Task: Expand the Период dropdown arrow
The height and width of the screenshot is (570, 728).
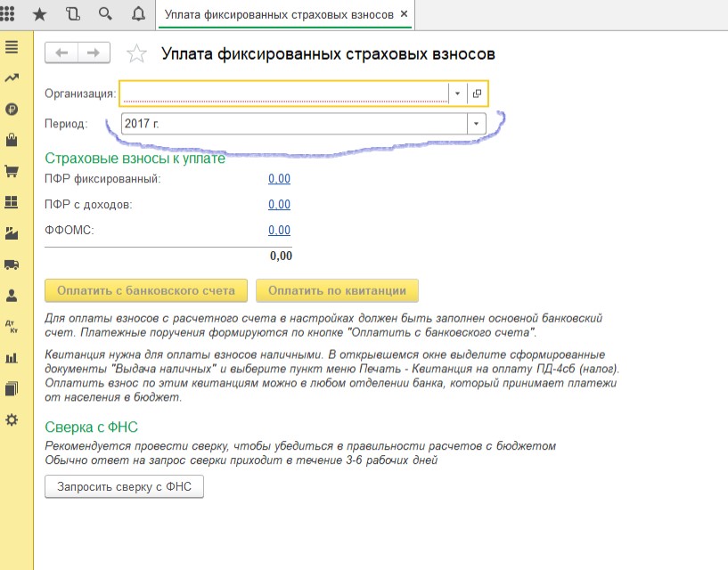Action: tap(476, 124)
